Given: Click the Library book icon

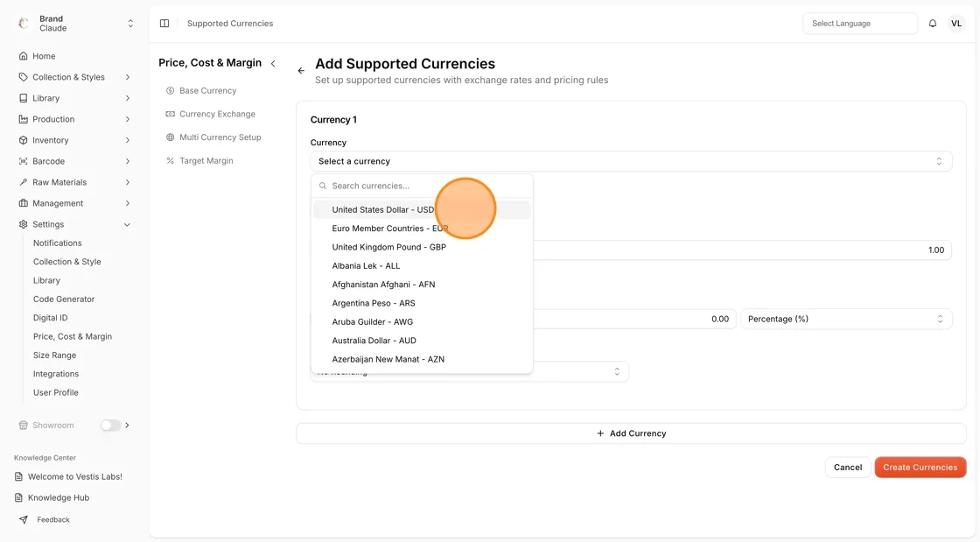Looking at the screenshot, I should (x=23, y=98).
